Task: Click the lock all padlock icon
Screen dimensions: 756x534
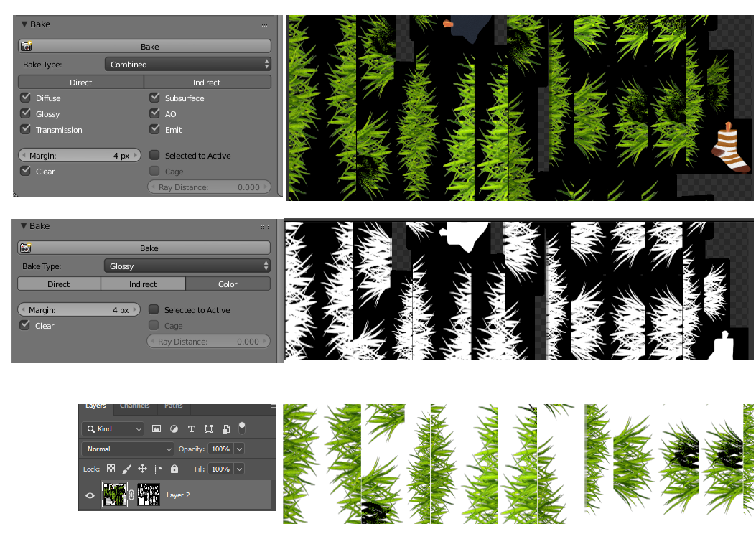Action: point(174,469)
